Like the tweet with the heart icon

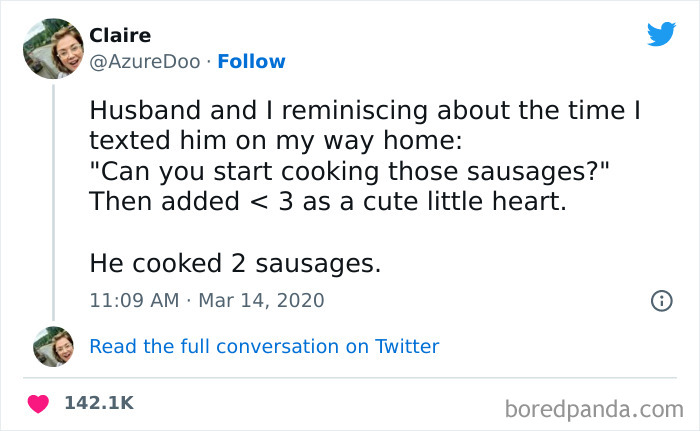[39, 403]
